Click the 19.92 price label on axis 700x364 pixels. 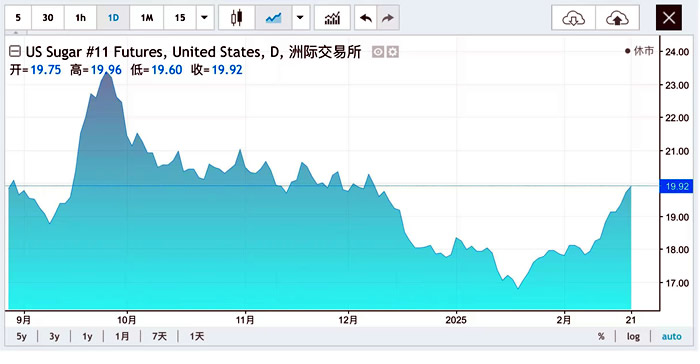[676, 186]
